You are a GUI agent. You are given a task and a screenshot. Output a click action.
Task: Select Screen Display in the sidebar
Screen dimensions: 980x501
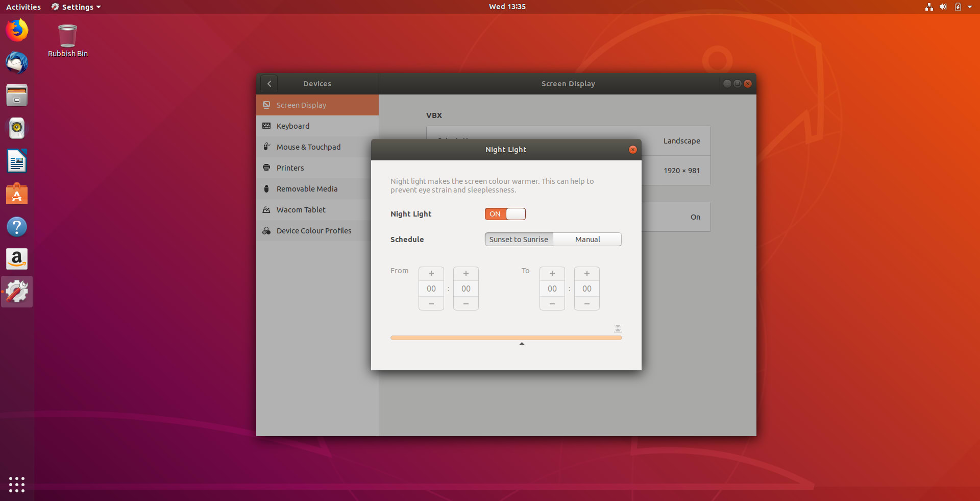click(317, 105)
